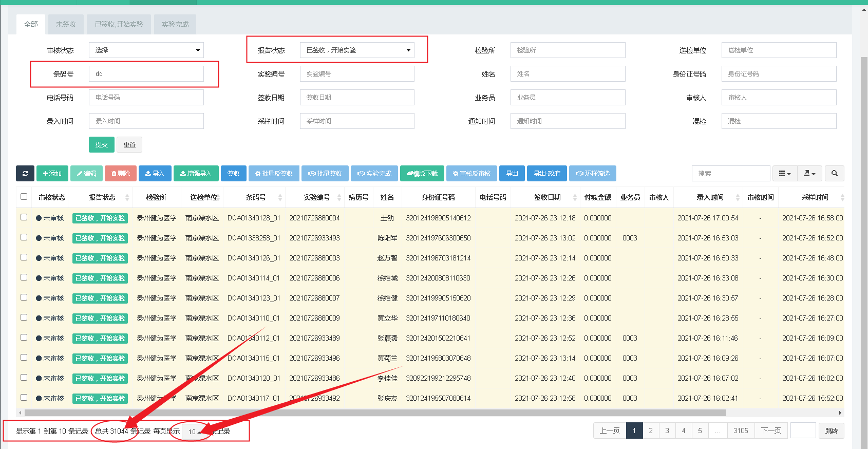The width and height of the screenshot is (868, 449).
Task: Go to page 2
Action: pos(651,431)
